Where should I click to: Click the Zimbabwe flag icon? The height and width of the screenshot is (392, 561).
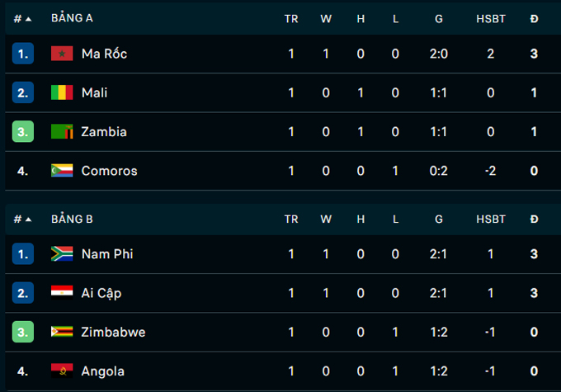coord(62,332)
